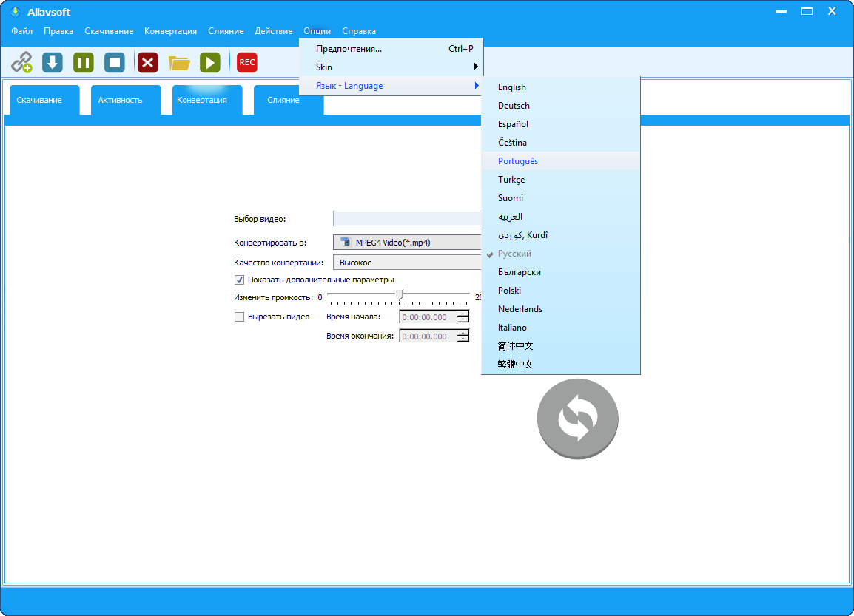Image resolution: width=854 pixels, height=616 pixels.
Task: Click the Выбор видео input field
Action: [x=407, y=219]
